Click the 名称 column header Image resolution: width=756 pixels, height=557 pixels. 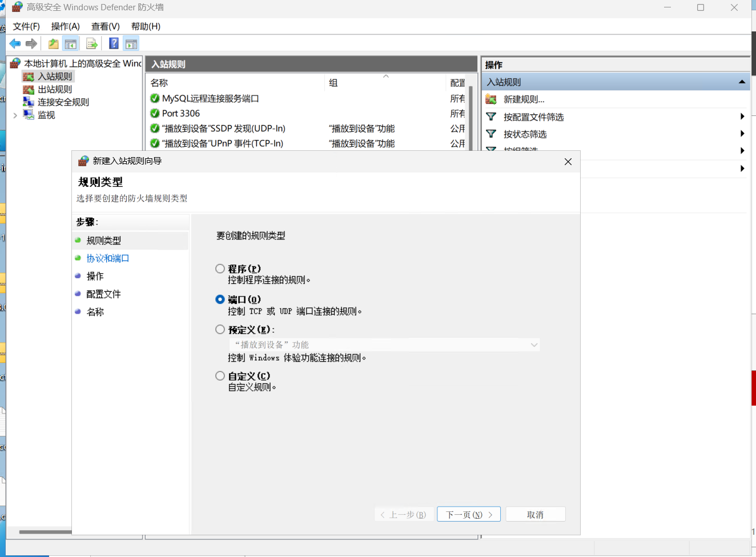pyautogui.click(x=159, y=83)
